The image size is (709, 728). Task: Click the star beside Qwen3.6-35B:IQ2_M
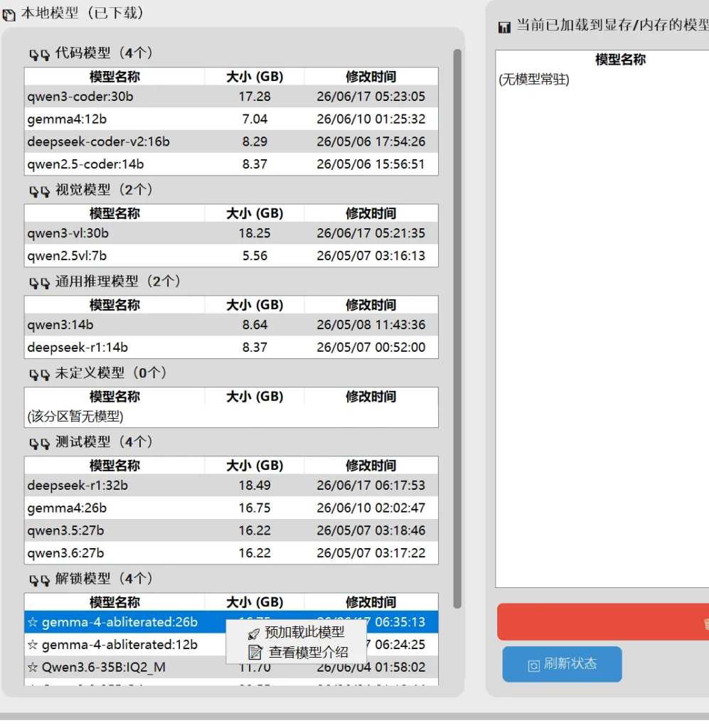(33, 668)
